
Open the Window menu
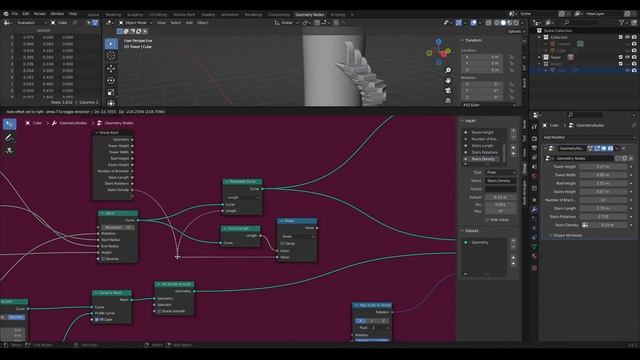57,14
